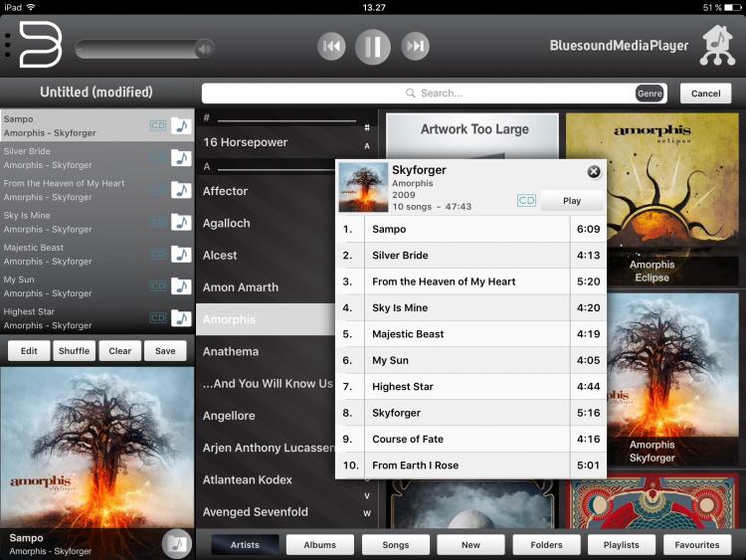This screenshot has height=560, width=746.
Task: Select track 8 Skyforger in popup
Action: tap(471, 413)
